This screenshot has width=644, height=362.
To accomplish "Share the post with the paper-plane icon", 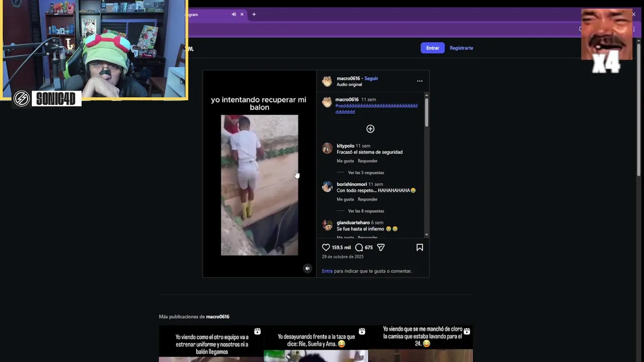I will 381,247.
